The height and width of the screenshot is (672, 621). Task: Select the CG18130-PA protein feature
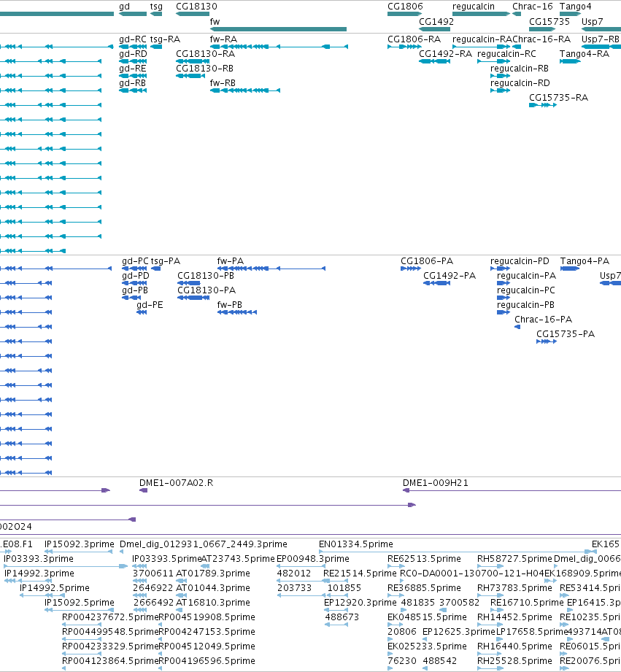coord(193,298)
